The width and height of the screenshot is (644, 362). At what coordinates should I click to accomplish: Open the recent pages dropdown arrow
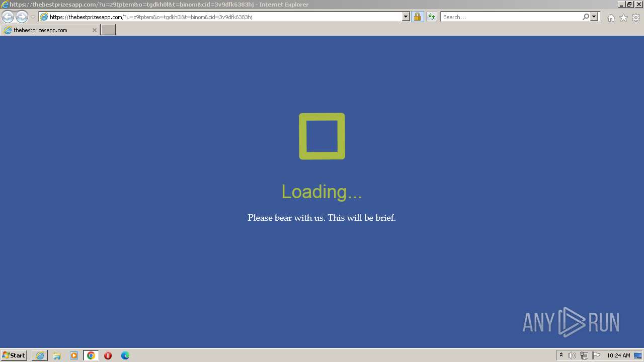click(33, 17)
